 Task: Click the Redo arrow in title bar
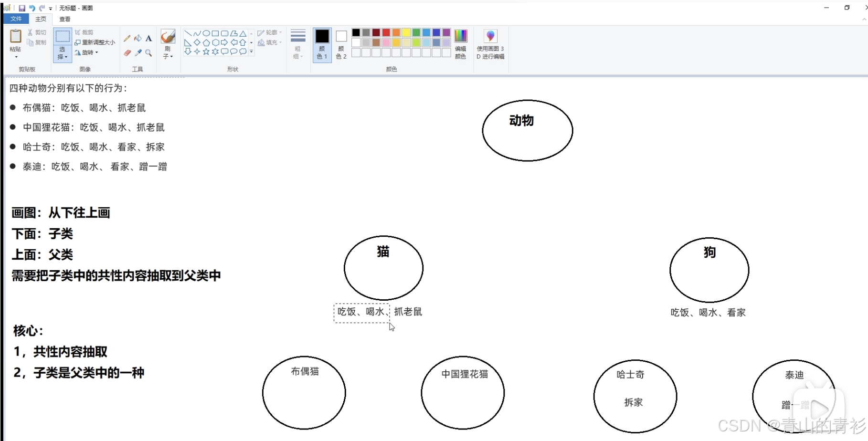click(42, 8)
